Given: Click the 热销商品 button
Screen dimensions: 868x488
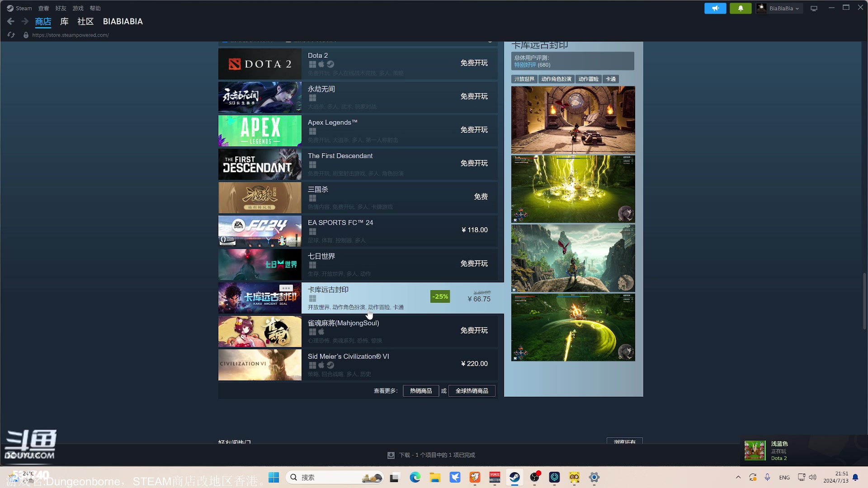Looking at the screenshot, I should [x=420, y=391].
